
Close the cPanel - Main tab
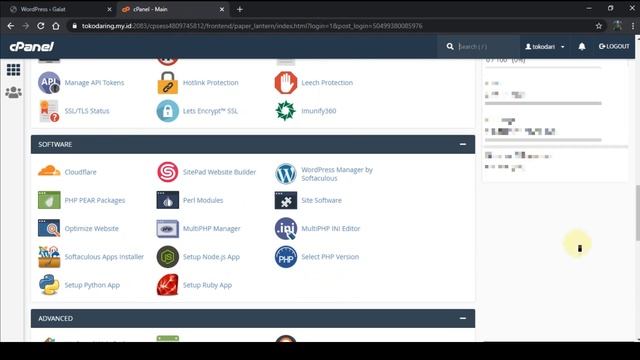[222, 9]
